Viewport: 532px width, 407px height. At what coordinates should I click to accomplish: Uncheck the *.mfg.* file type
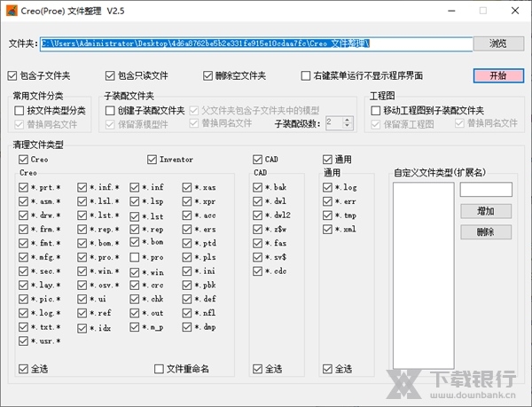[23, 257]
